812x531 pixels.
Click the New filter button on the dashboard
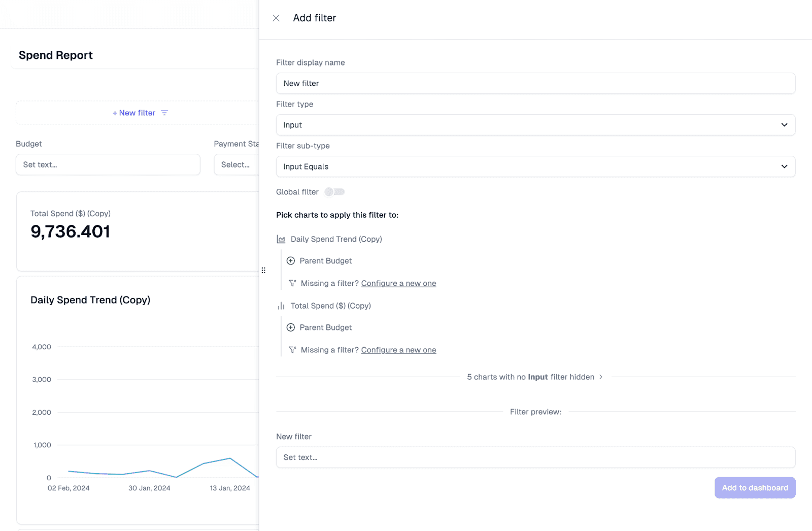pyautogui.click(x=133, y=113)
